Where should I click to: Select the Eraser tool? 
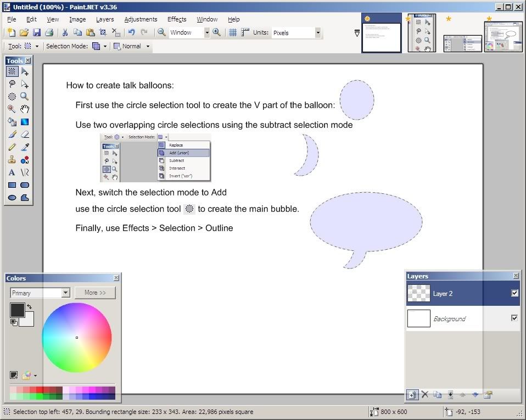pyautogui.click(x=25, y=135)
